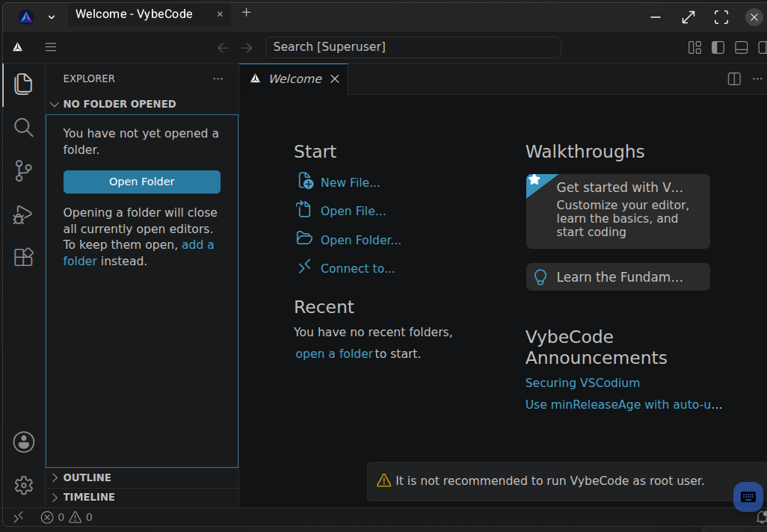Viewport: 767px width, 532px height.
Task: Open the Use minReleaseAge announcement link
Action: (x=623, y=405)
